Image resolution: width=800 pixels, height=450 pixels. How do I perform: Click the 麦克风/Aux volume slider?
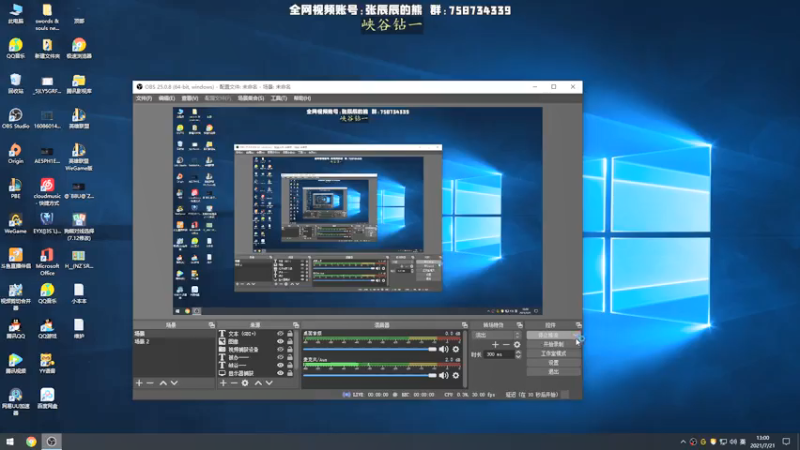(370, 376)
